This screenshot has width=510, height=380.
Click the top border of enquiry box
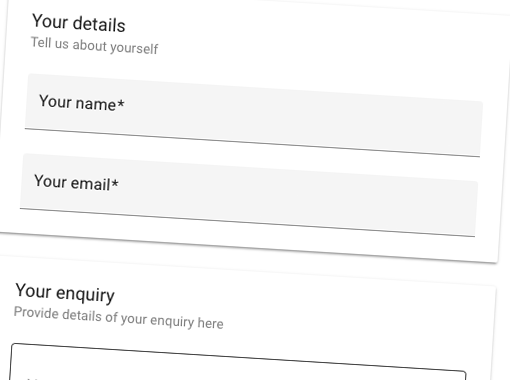pos(239,357)
